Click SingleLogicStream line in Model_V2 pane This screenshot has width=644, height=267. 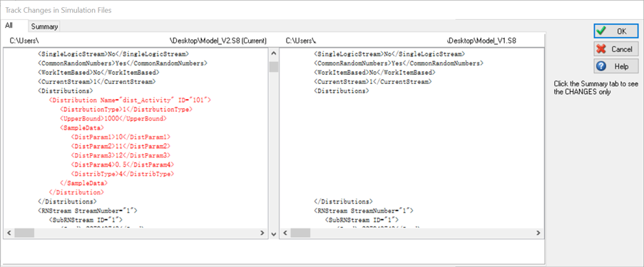113,54
